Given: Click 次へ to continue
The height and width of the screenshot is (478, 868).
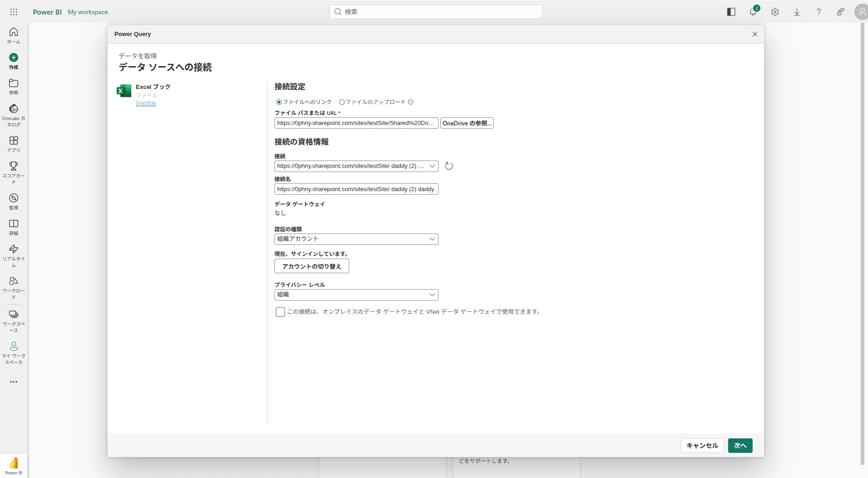Looking at the screenshot, I should pyautogui.click(x=740, y=446).
